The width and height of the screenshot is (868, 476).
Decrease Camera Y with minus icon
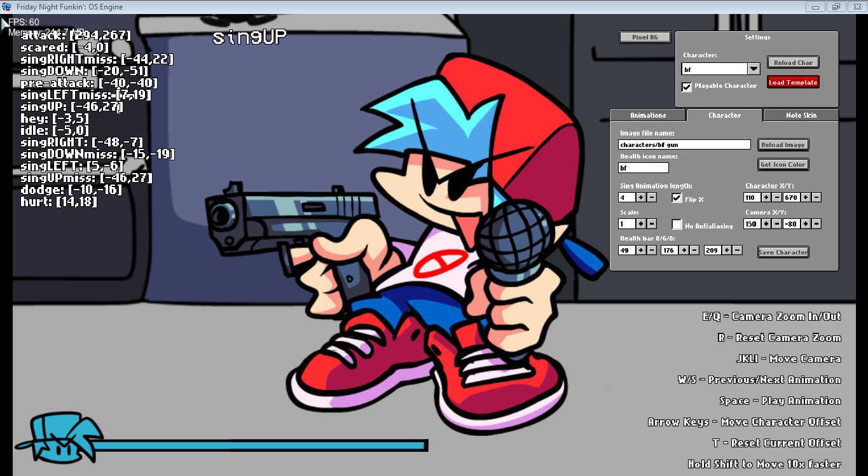[x=816, y=223]
